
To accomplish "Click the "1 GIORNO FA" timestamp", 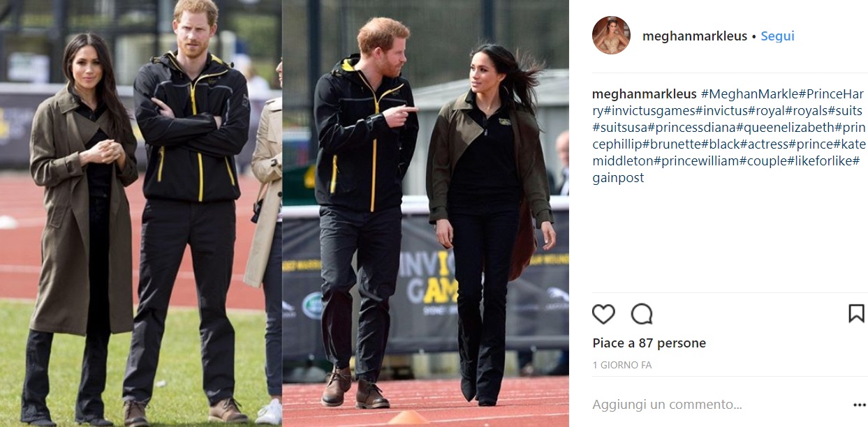I will 622,365.
